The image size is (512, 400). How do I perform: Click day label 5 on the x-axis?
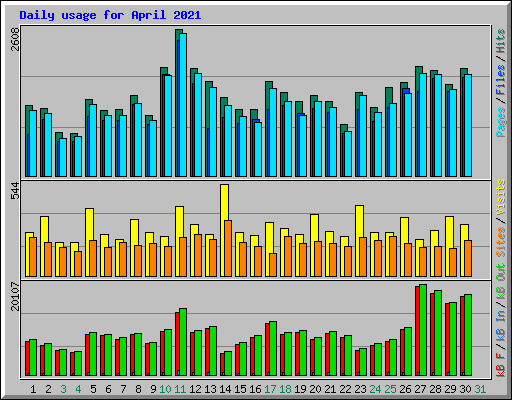click(x=93, y=389)
